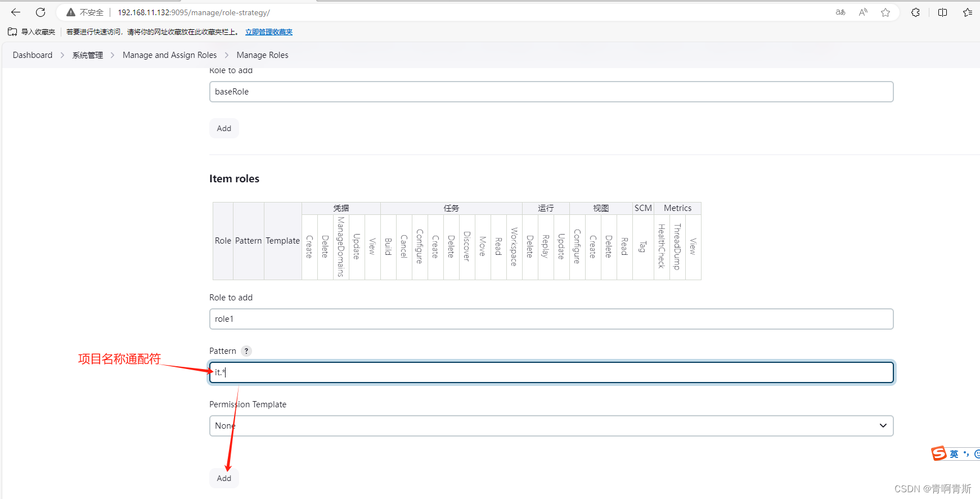Click the not-secure warning icon
This screenshot has width=980, height=499.
click(71, 12)
